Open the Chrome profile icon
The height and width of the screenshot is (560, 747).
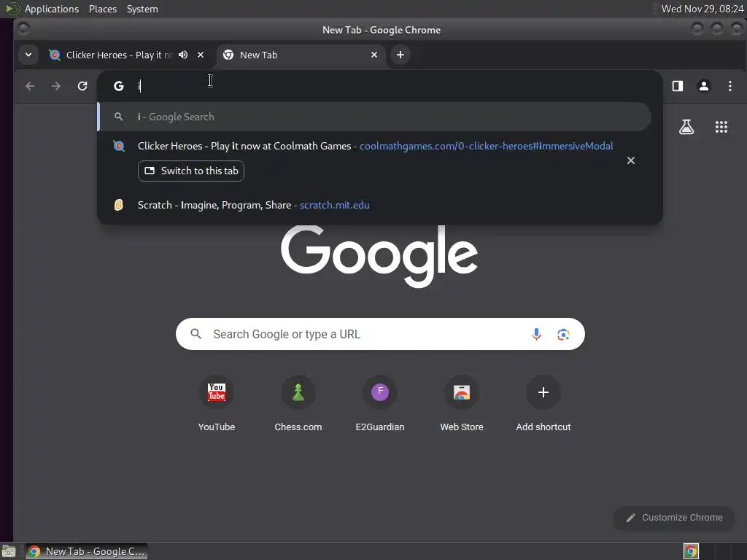[x=704, y=86]
